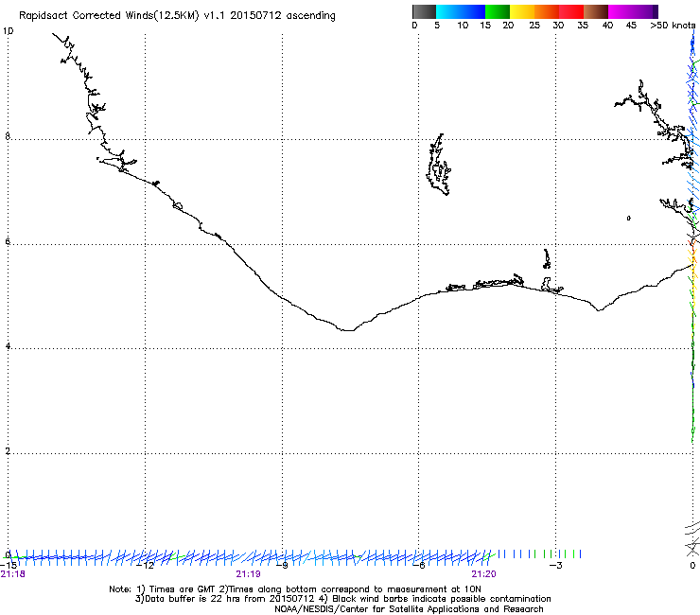Click the time label 21:20

tap(484, 574)
